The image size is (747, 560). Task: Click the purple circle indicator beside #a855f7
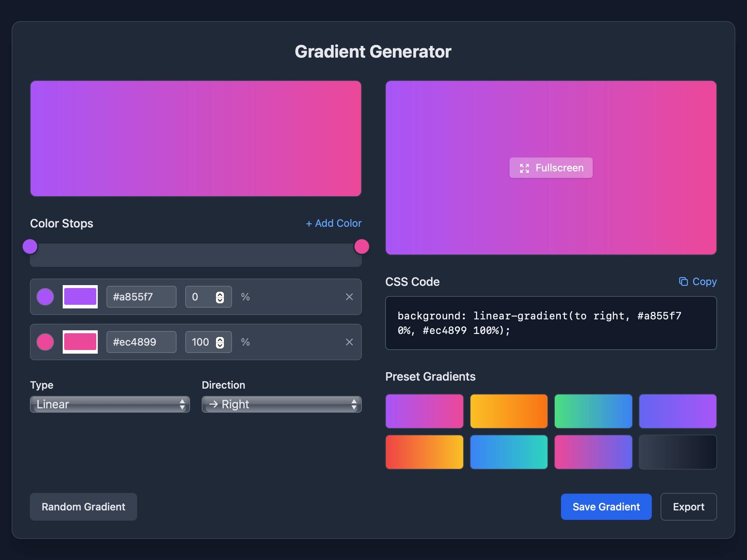(x=45, y=297)
